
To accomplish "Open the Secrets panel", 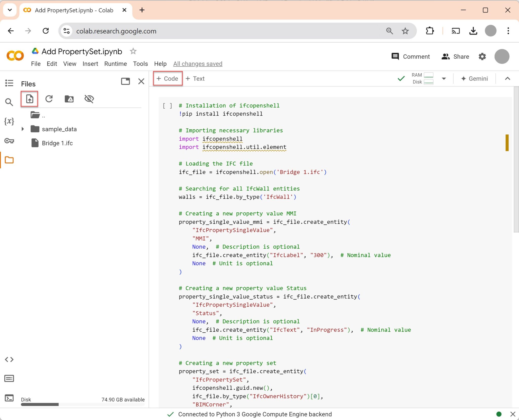I will click(9, 141).
